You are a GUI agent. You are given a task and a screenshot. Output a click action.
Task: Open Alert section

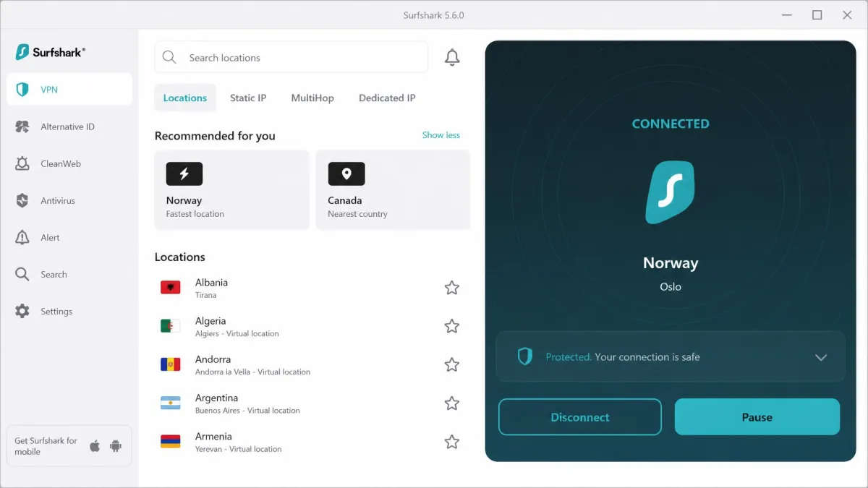click(x=69, y=237)
